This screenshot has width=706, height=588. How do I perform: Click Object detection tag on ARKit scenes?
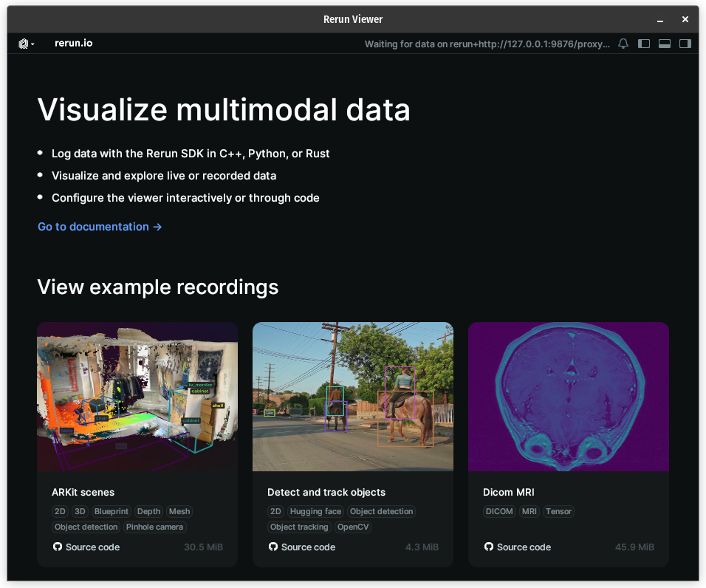[x=86, y=527]
